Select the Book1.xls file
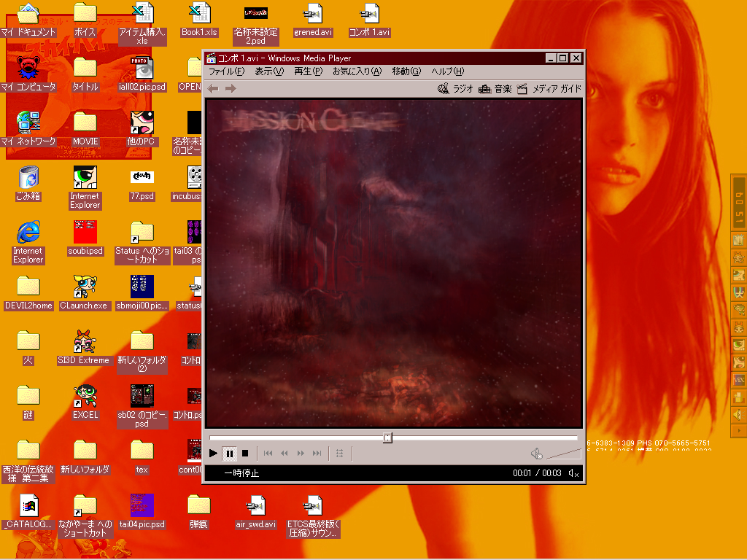The width and height of the screenshot is (747, 560). (x=199, y=20)
